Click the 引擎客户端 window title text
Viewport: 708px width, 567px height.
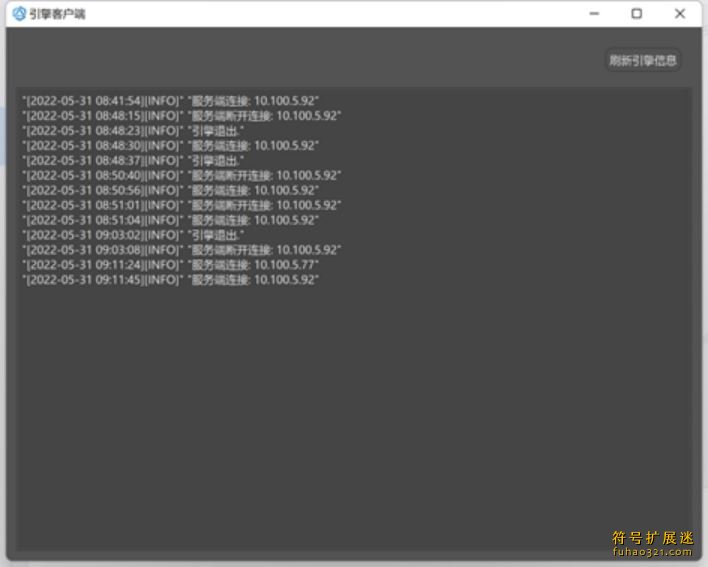[58, 14]
